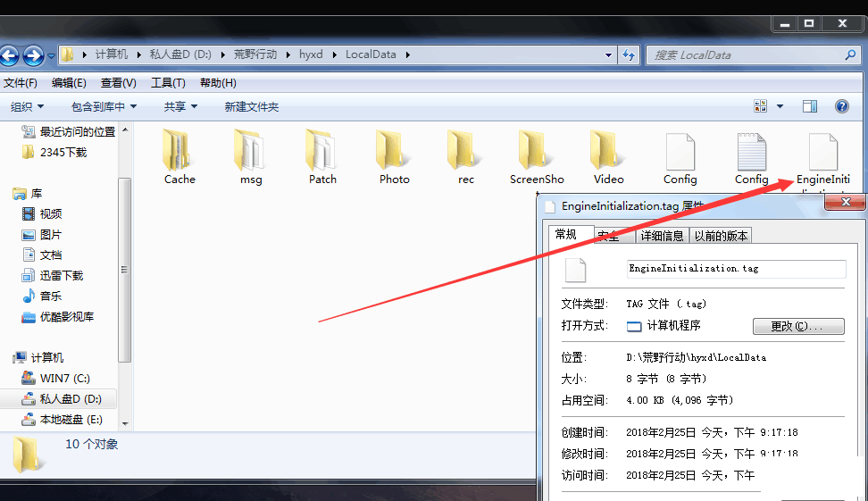Viewport: 868px width, 501px height.
Task: Expand arrow after hyxd in breadcrumb
Action: [334, 54]
